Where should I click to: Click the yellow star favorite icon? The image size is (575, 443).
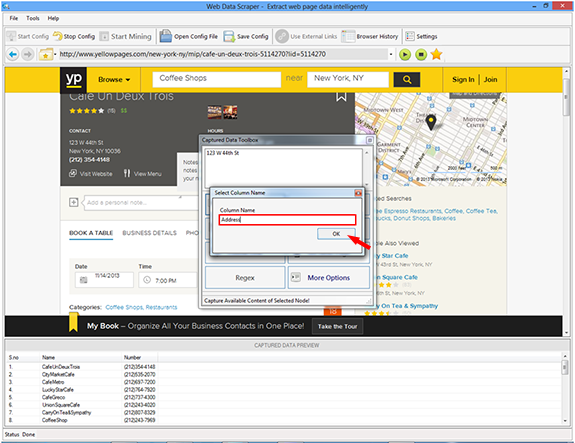(x=436, y=54)
